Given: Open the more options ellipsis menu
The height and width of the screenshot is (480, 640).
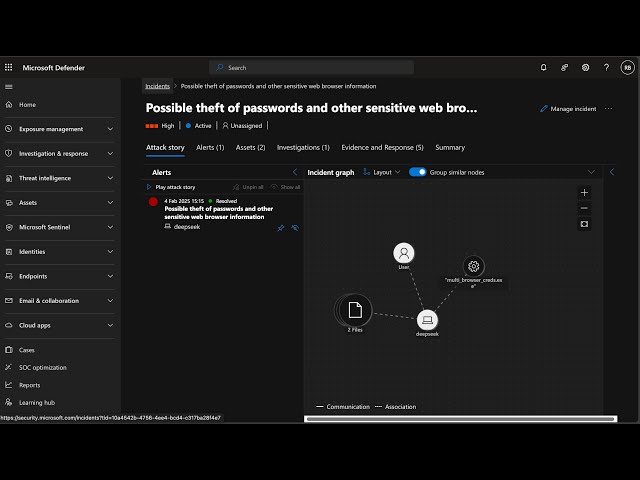Looking at the screenshot, I should [609, 109].
